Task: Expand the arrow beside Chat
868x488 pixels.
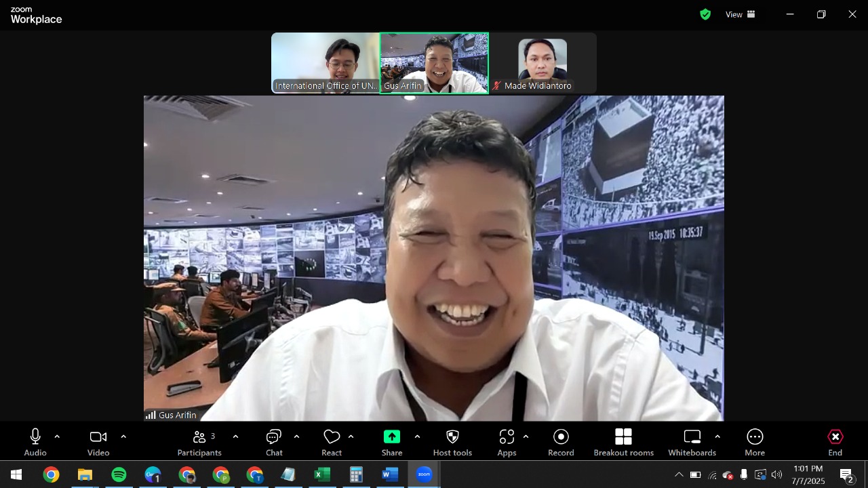Action: click(x=296, y=437)
